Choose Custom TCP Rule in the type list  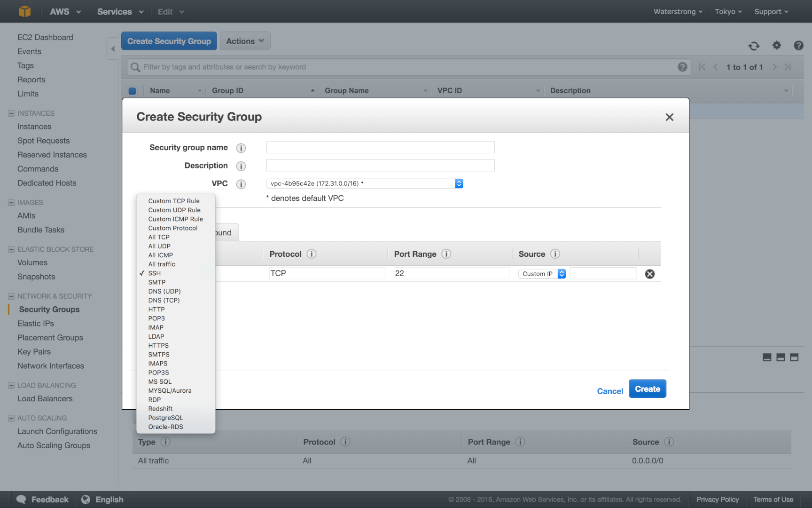point(174,201)
